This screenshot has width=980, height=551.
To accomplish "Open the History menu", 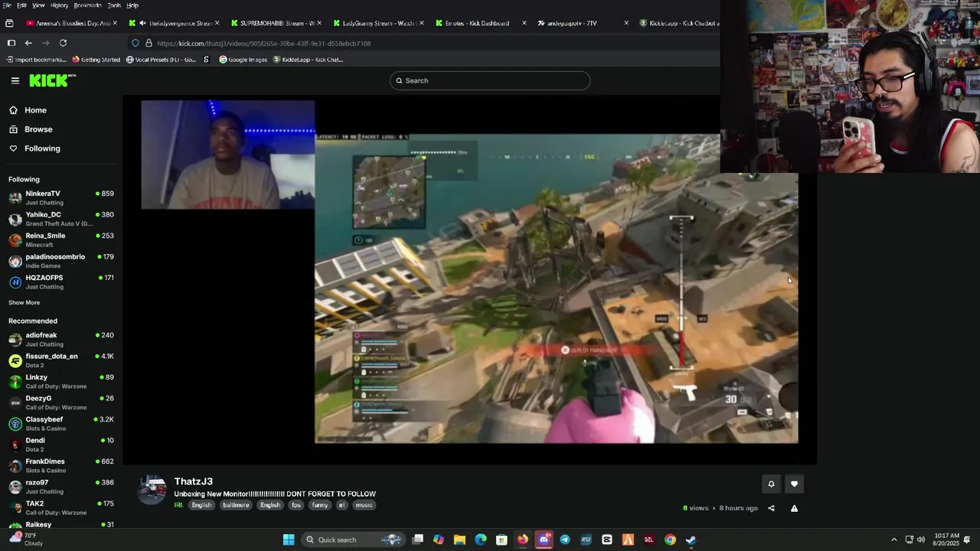I will [59, 5].
